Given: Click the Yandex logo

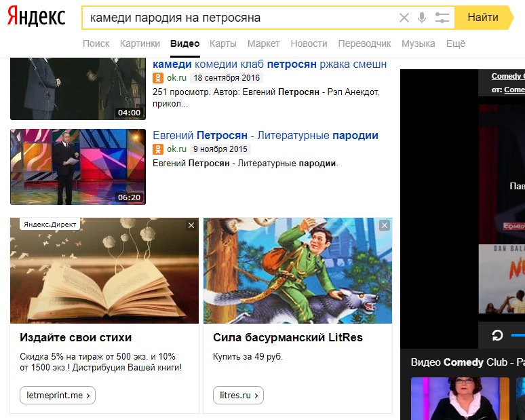Looking at the screenshot, I should point(37,17).
